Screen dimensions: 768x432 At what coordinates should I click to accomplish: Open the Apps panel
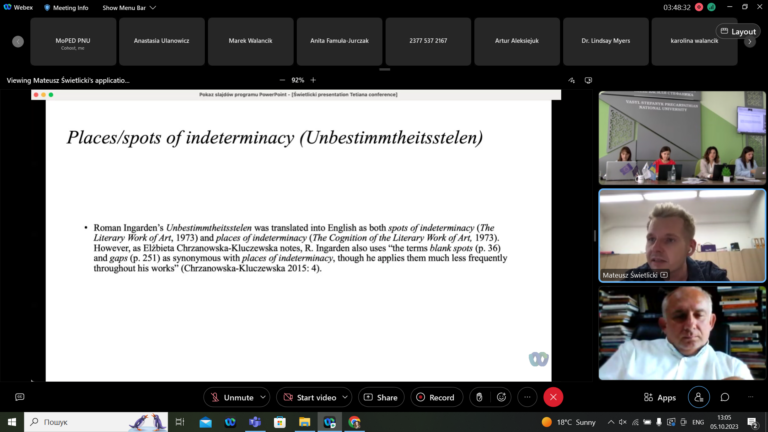coord(660,397)
